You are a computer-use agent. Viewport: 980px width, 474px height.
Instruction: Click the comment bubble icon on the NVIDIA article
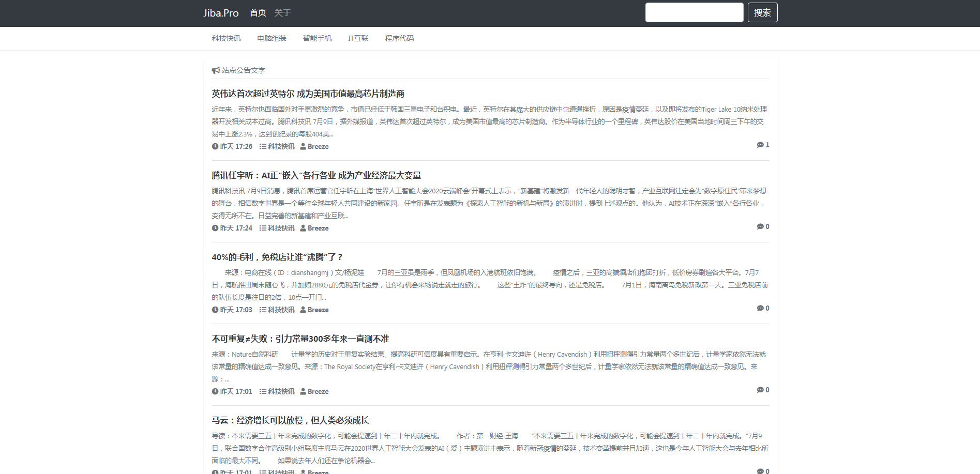[x=760, y=145]
